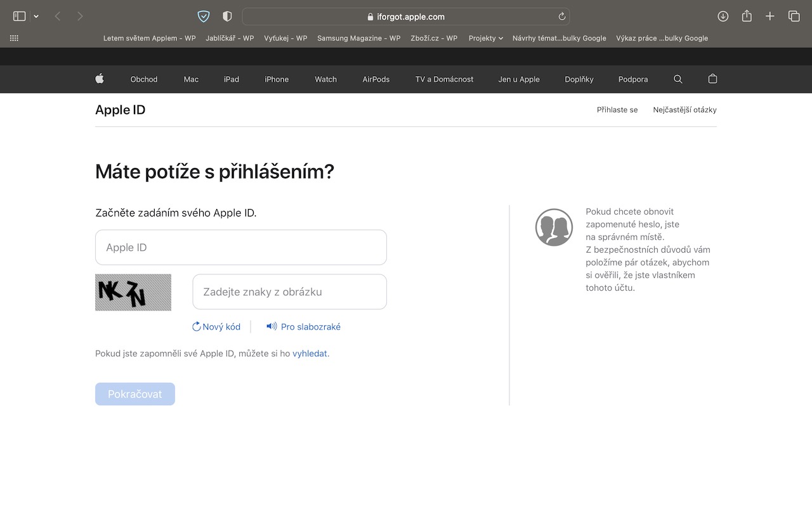Screen dimensions: 812x508
Task: Open the Obchod menu item
Action: point(144,79)
